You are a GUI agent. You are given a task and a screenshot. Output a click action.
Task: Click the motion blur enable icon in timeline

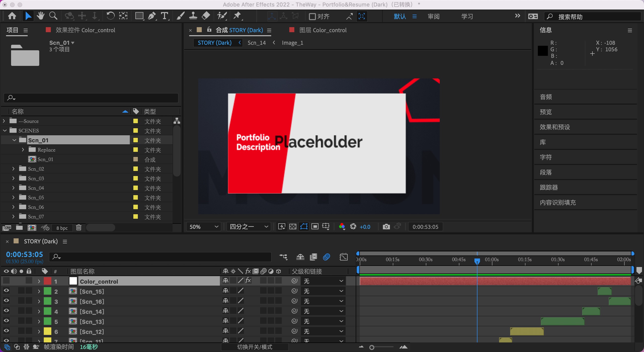pos(327,257)
